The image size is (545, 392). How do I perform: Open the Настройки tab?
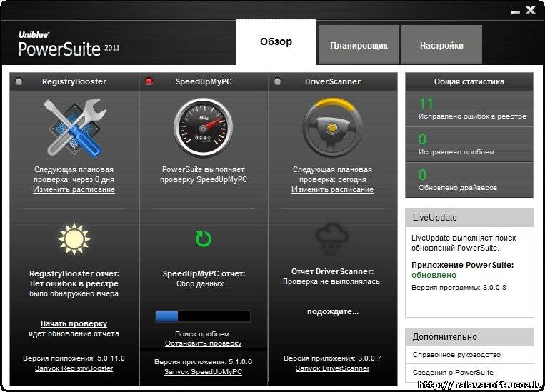[x=441, y=45]
